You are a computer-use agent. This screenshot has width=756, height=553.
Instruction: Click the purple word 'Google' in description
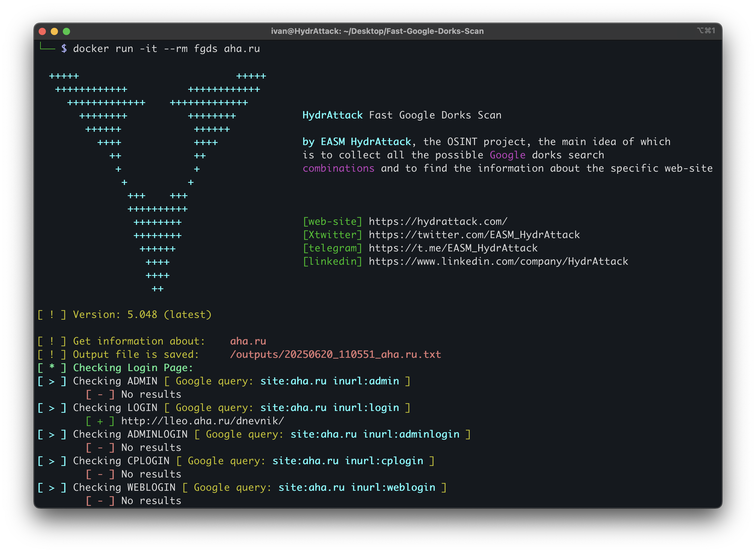pos(508,155)
